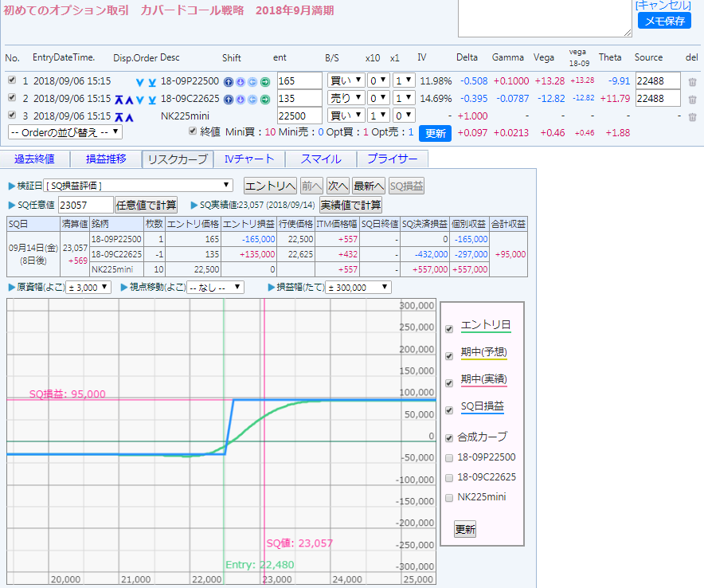This screenshot has width=704, height=588.
Task: Uncheck order 3 NK225mini row checkbox
Action: tap(12, 115)
